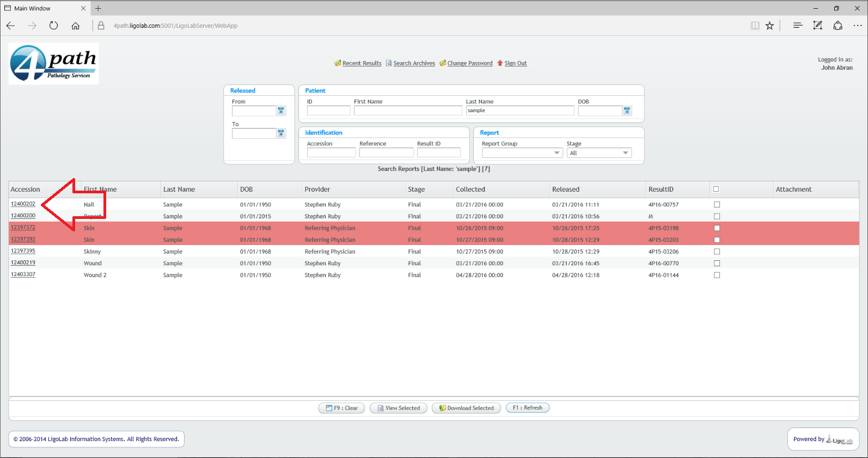The image size is (868, 458).
Task: Click Last Name field containing sample
Action: (x=520, y=111)
